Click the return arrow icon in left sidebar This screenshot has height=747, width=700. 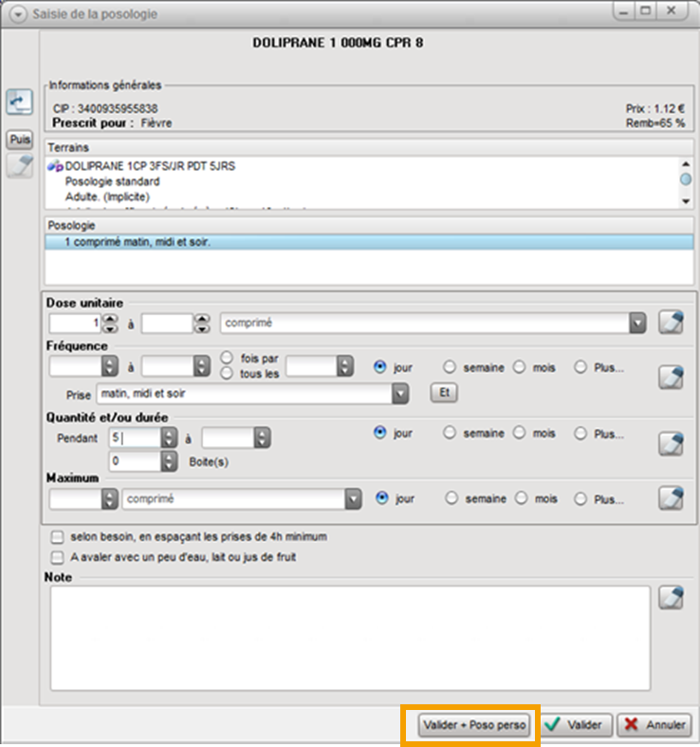click(x=20, y=102)
